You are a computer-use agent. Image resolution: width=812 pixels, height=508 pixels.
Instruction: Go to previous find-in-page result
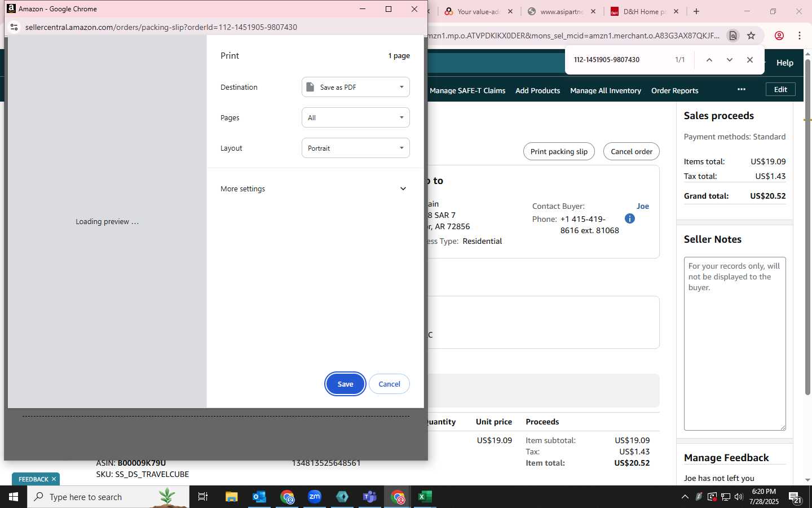(x=709, y=60)
